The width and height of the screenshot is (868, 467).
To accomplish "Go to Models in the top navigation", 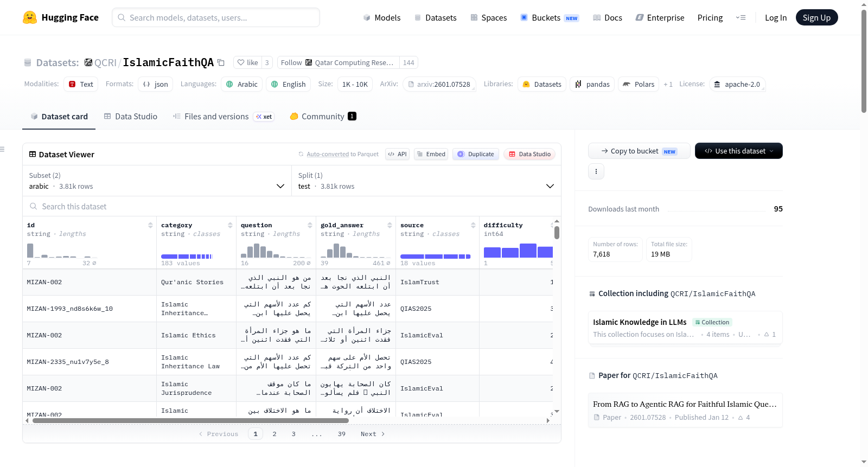I will [382, 17].
